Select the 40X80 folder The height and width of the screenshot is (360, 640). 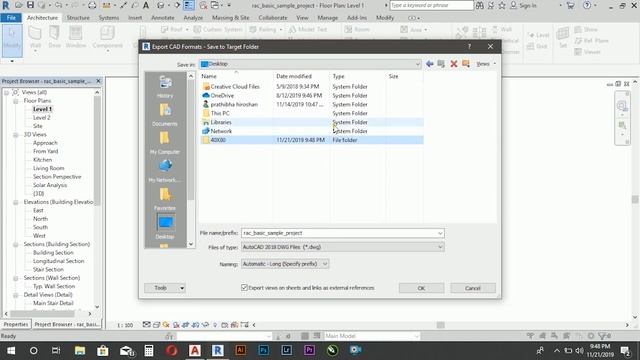coord(312,140)
